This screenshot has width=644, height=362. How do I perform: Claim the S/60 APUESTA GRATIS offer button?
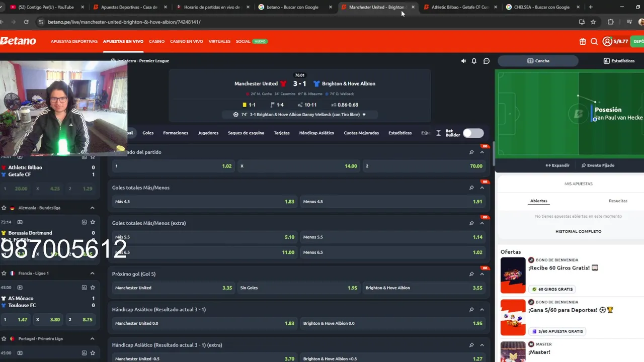click(x=557, y=331)
